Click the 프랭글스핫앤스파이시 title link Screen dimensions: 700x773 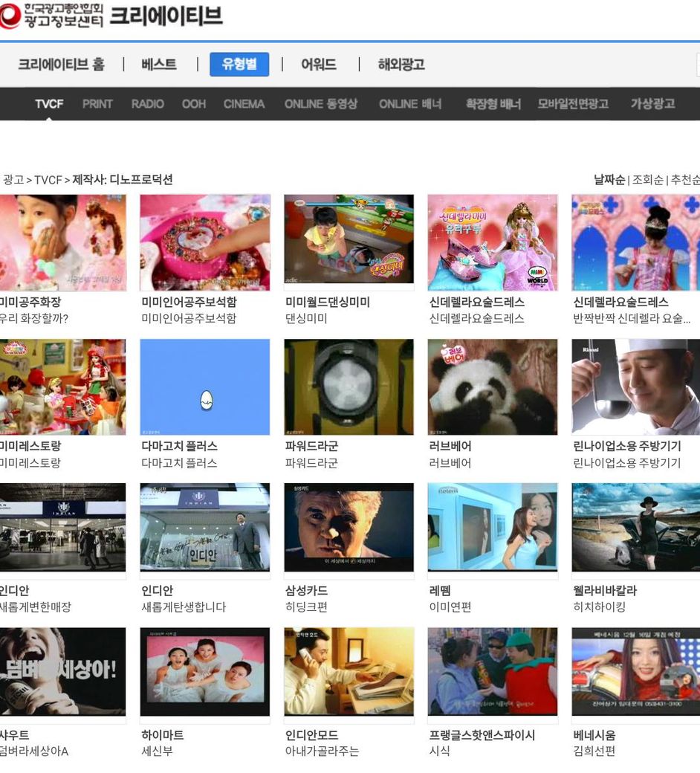coord(482,735)
